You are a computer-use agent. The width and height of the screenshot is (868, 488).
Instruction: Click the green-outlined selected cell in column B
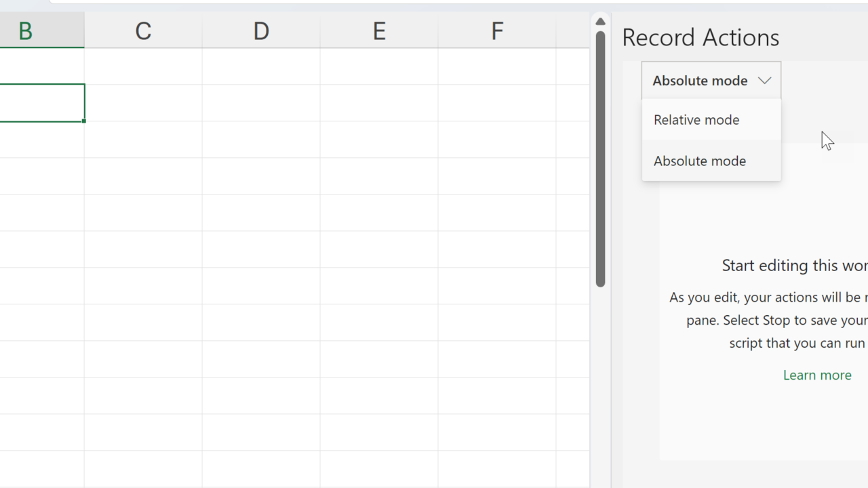pos(41,103)
